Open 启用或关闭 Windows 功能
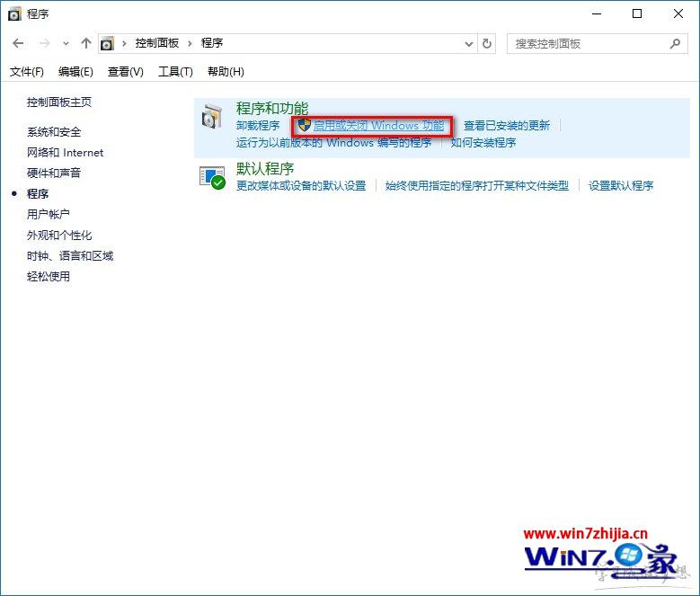Image resolution: width=700 pixels, height=596 pixels. tap(378, 126)
